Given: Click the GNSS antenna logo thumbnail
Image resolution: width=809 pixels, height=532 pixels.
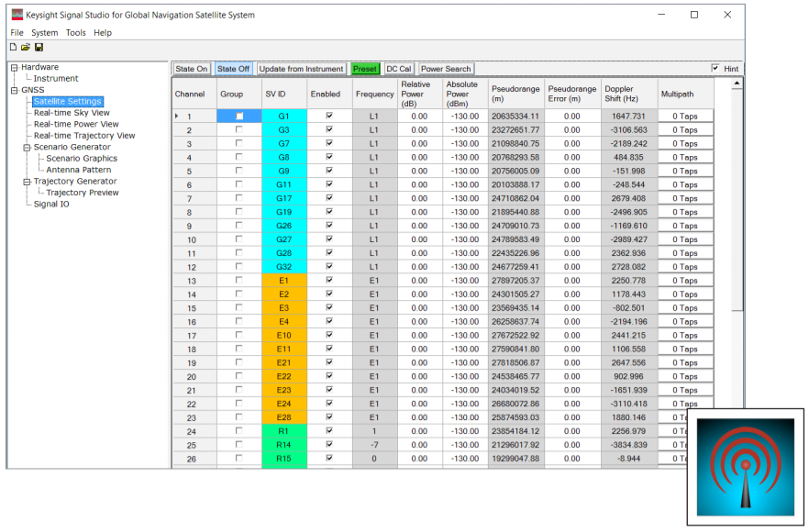Looking at the screenshot, I should (746, 467).
